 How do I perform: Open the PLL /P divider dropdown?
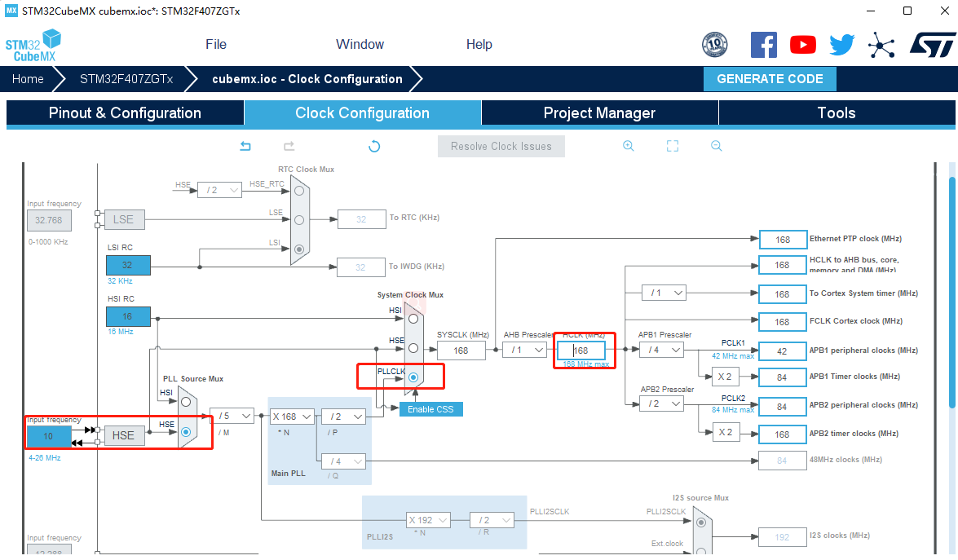pos(343,417)
